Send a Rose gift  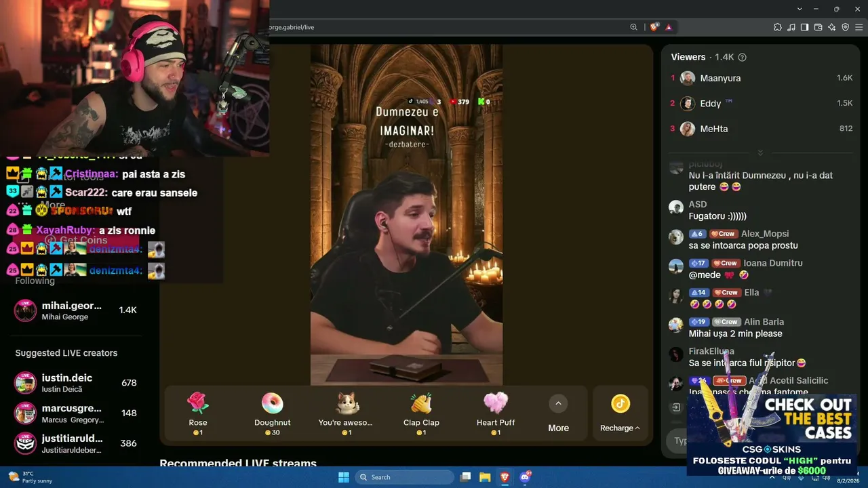pyautogui.click(x=198, y=413)
